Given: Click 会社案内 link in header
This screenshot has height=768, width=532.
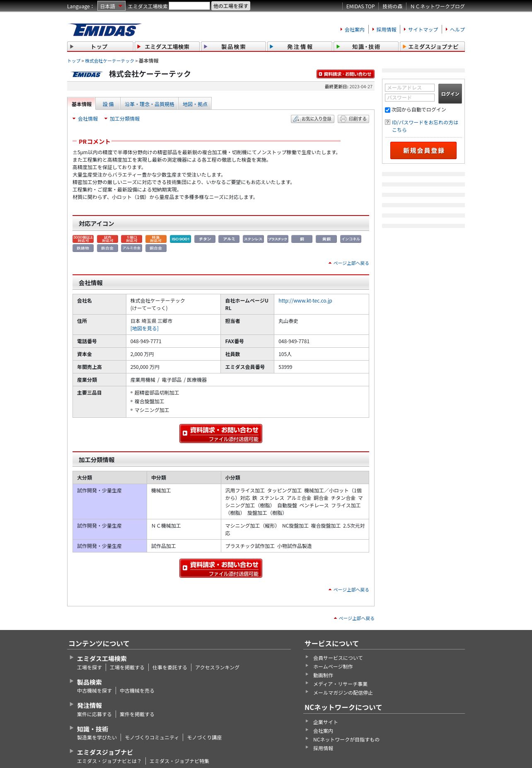Looking at the screenshot, I should 354,30.
